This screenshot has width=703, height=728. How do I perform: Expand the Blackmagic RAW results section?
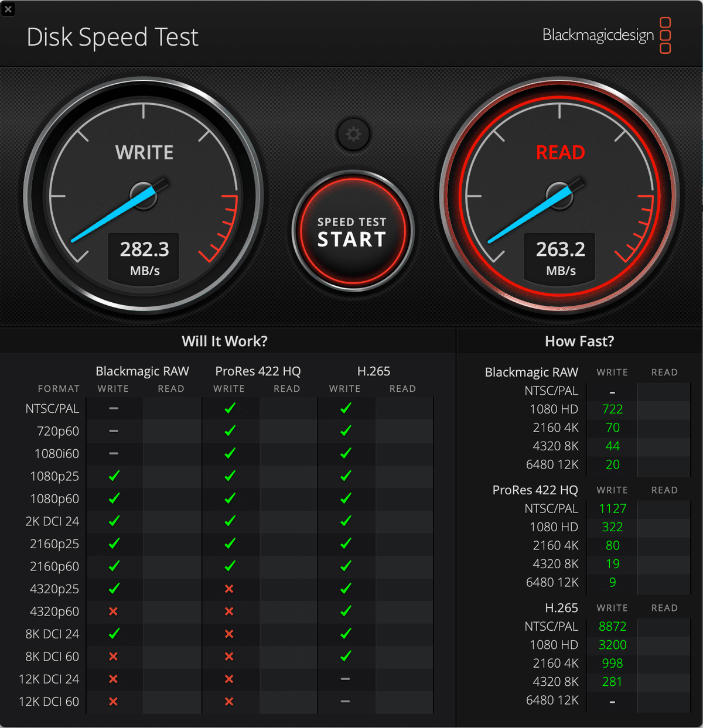(531, 372)
